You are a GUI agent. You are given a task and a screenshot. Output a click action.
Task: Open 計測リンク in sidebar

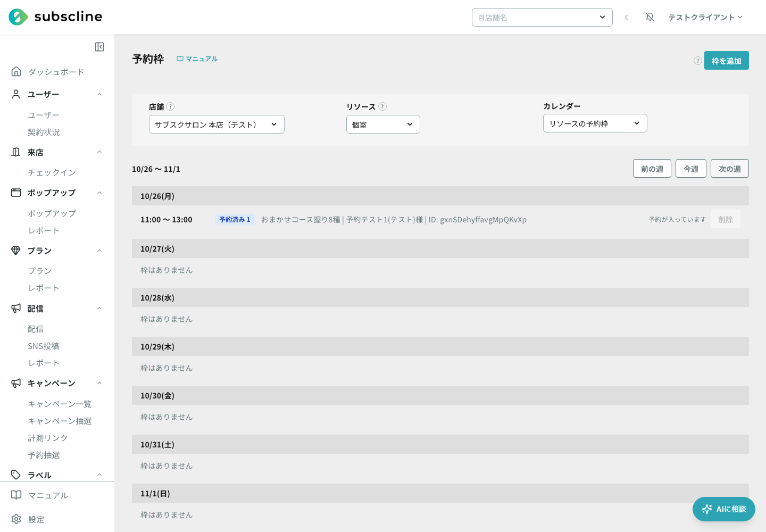(x=48, y=438)
